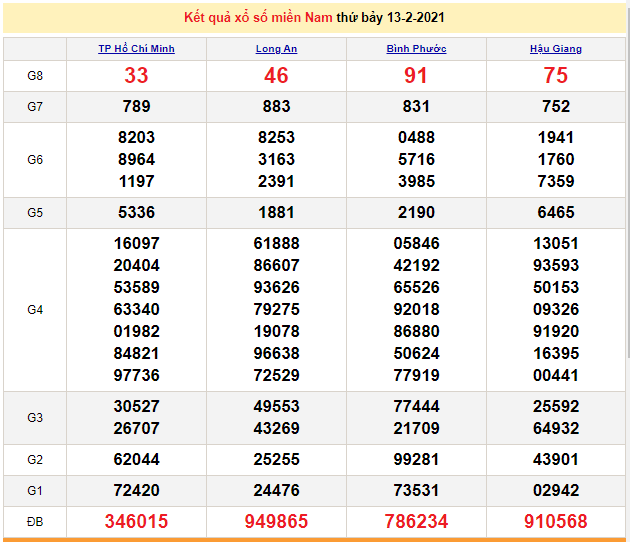This screenshot has width=630, height=542.
Task: Select G2 number 99281
Action: coord(416,459)
